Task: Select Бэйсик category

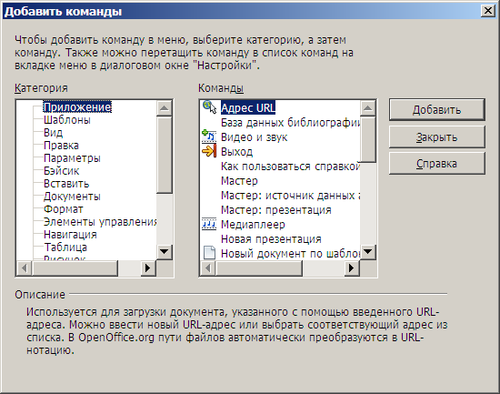Action: (61, 171)
